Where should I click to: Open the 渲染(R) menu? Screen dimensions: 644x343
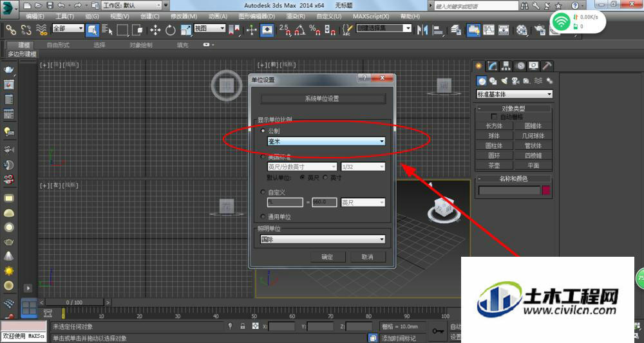click(296, 17)
